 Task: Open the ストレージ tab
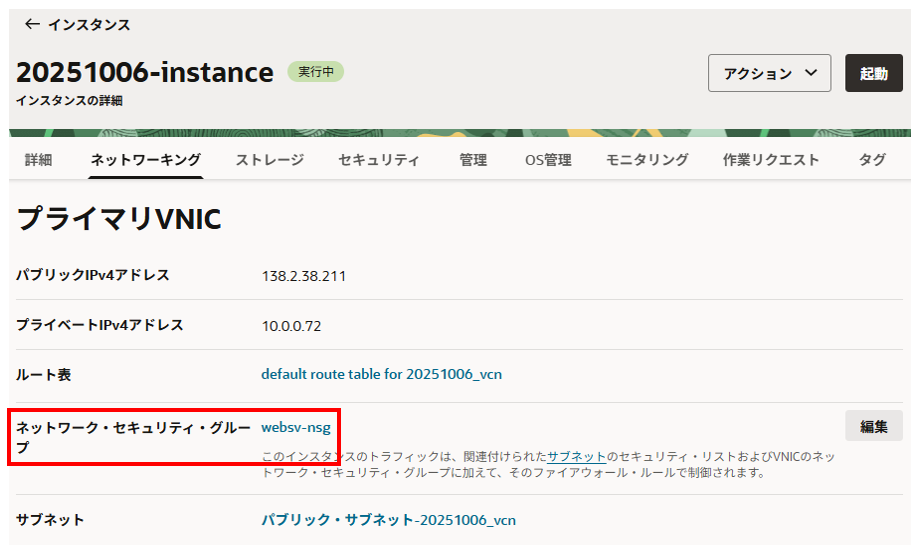pyautogui.click(x=269, y=160)
